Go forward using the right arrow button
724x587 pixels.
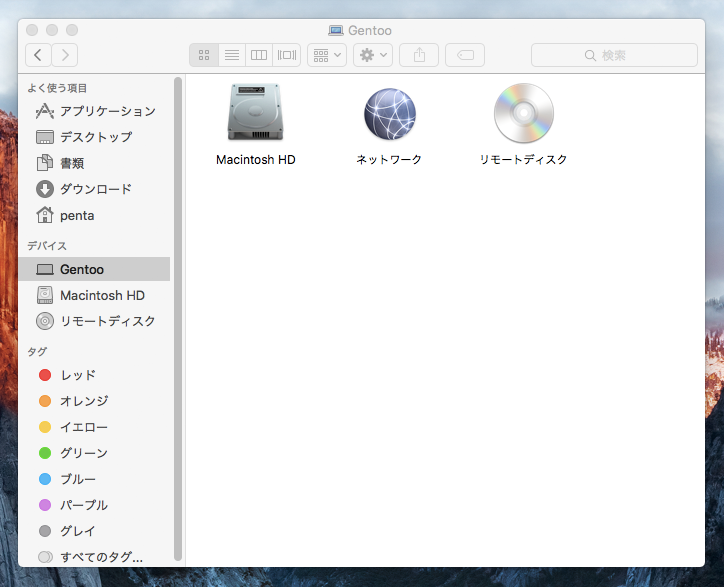[x=65, y=55]
